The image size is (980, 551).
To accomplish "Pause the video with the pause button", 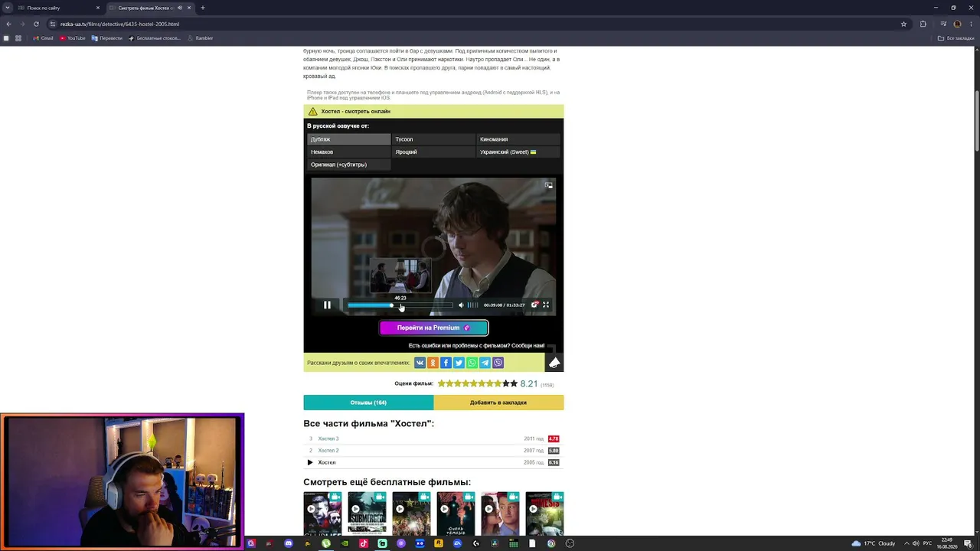I will (327, 305).
